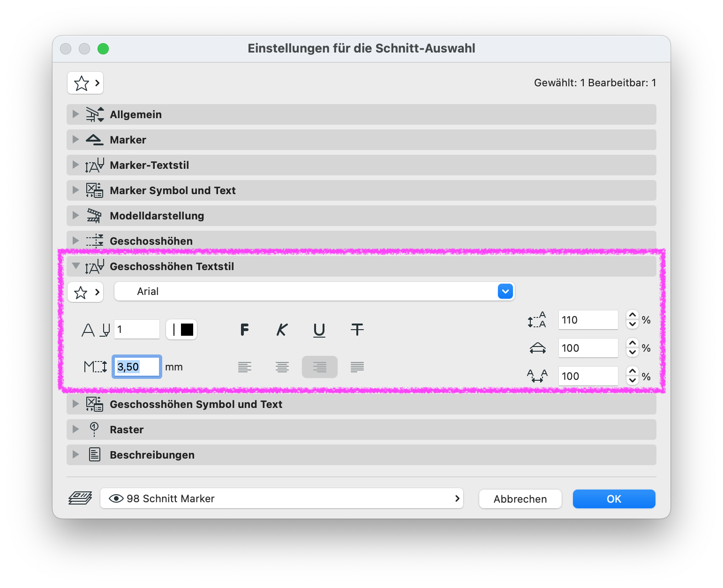Click 'Gewählt: 1 Bearbeitbar: 1' status text
The height and width of the screenshot is (588, 723).
[595, 83]
